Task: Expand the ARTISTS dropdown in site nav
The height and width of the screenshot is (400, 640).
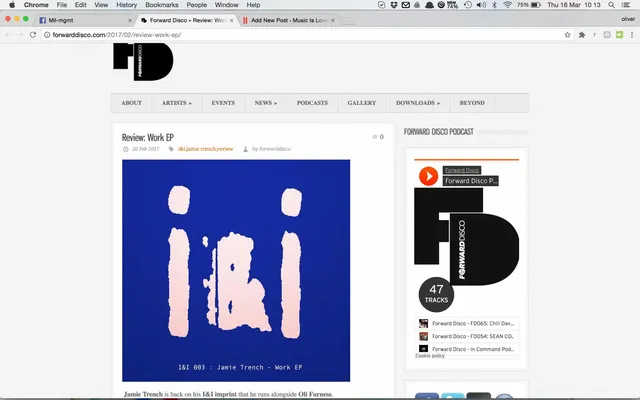Action: (176, 103)
